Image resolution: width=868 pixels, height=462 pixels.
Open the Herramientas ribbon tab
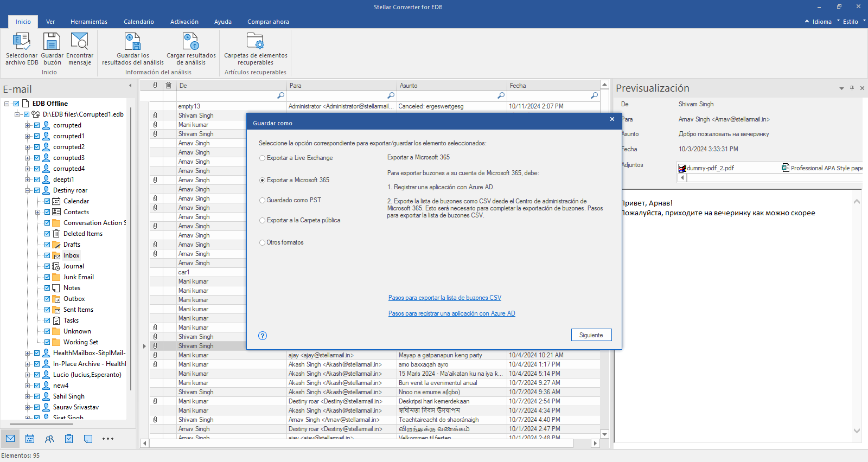tap(89, 22)
